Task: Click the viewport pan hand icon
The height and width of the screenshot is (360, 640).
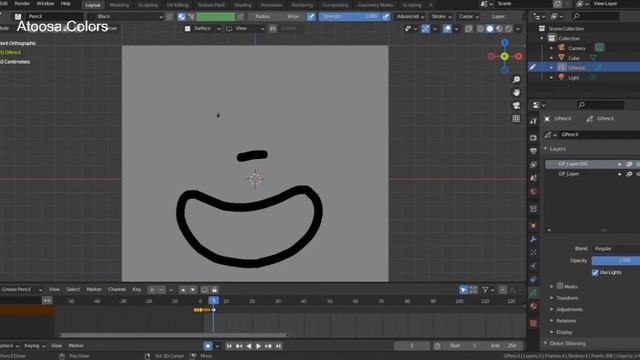Action: click(516, 93)
